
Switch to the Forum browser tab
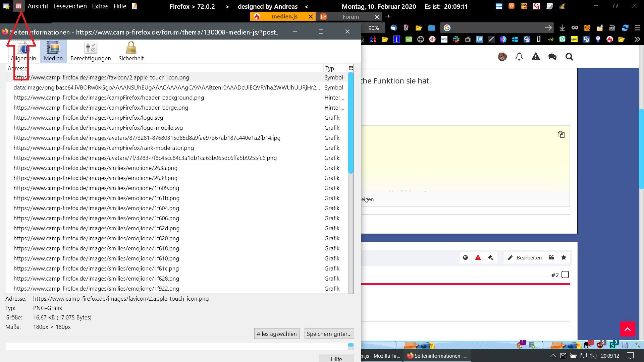351,17
